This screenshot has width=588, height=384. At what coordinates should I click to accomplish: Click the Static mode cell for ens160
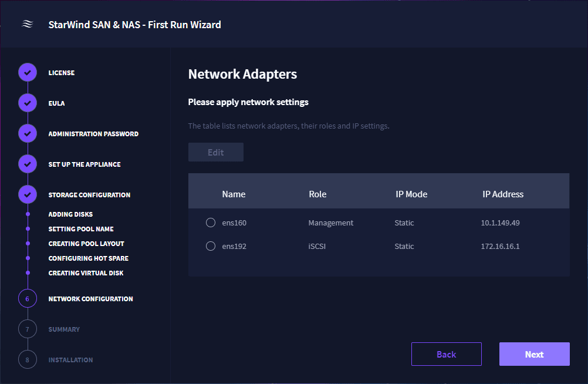pos(404,223)
